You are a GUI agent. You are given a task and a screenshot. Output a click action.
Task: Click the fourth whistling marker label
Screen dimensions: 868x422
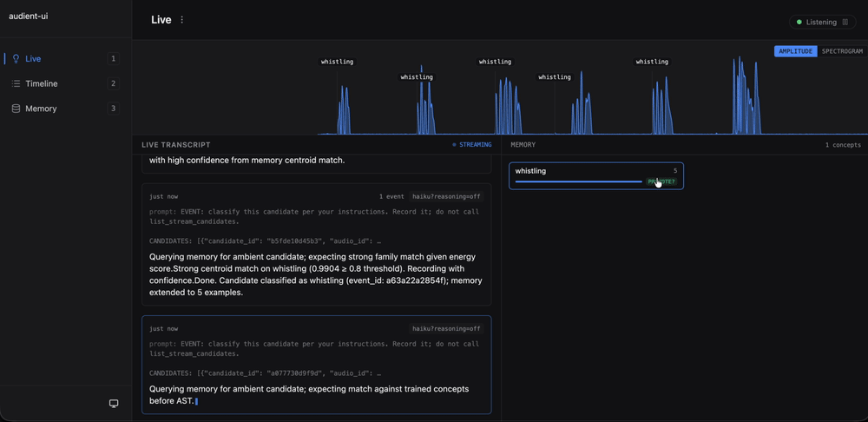tap(555, 77)
